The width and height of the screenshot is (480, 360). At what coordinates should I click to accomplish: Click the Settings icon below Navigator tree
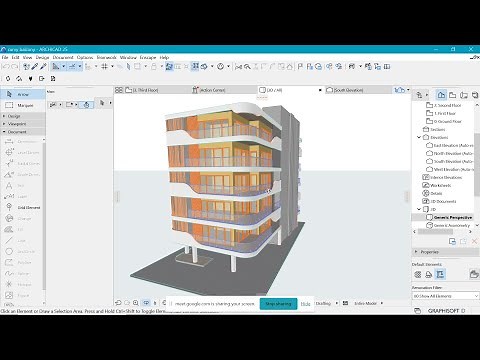coord(452,241)
